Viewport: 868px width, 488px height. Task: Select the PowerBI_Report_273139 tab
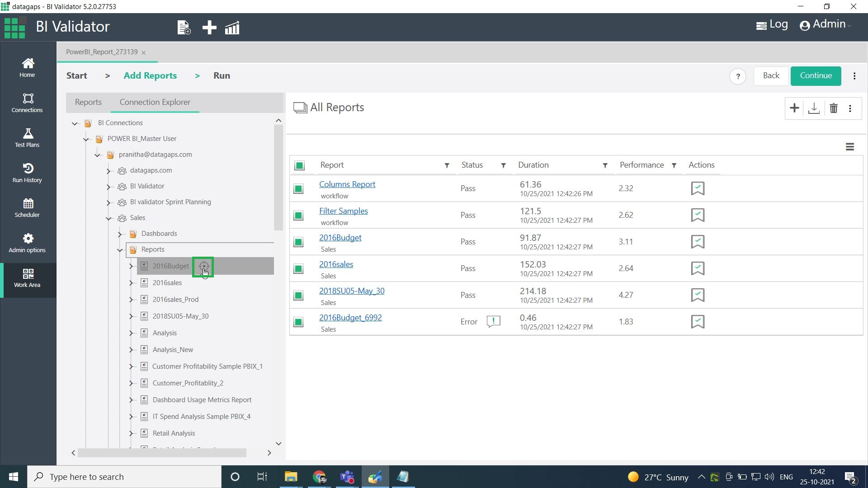[x=102, y=52]
